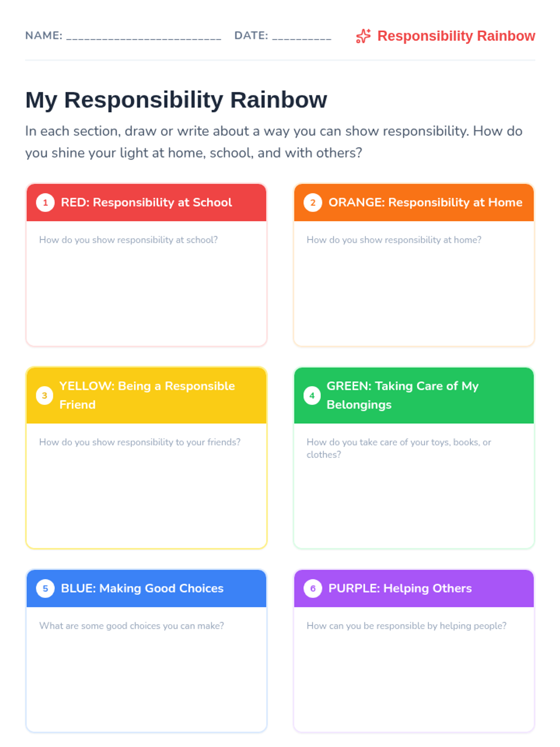Click the Responsibility Rainbow brand title
Viewport: 560px width, 747px height.
tap(456, 36)
